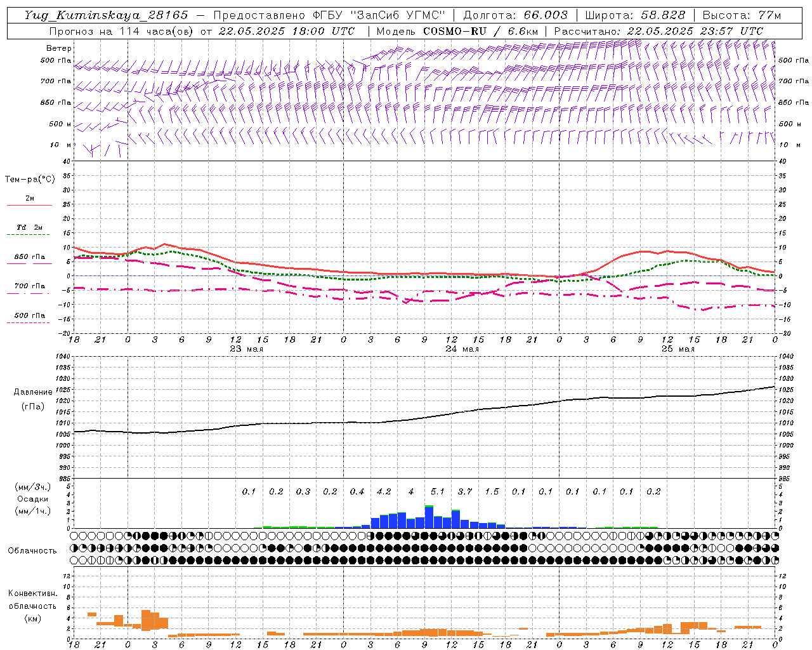Click the Осадки precipitation label
The height and width of the screenshot is (650, 812).
click(x=33, y=499)
